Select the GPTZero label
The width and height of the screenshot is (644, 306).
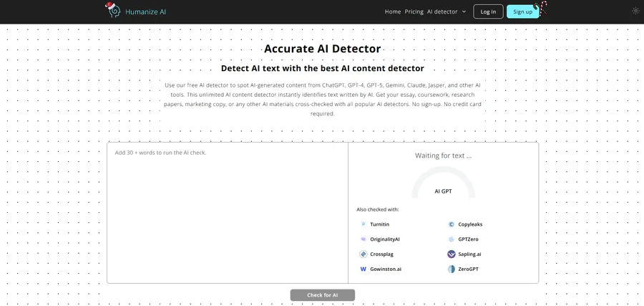(468, 239)
